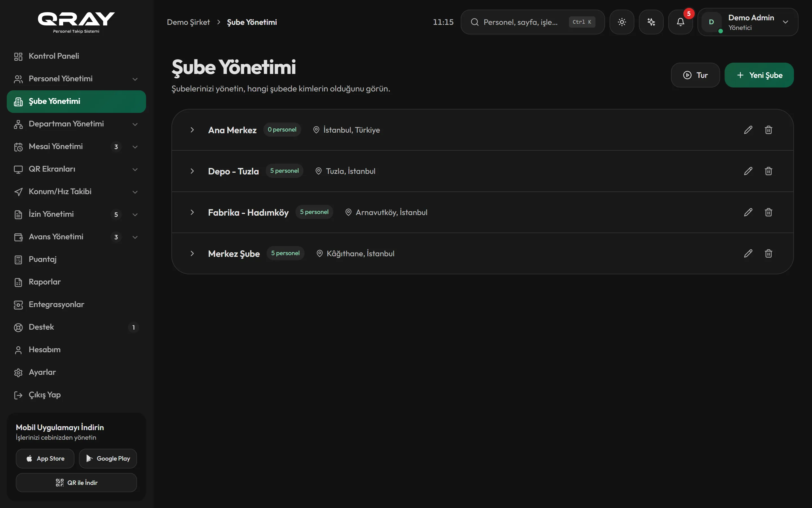812x508 pixels.
Task: Open Entegrasyonlar sidebar item
Action: 76,305
